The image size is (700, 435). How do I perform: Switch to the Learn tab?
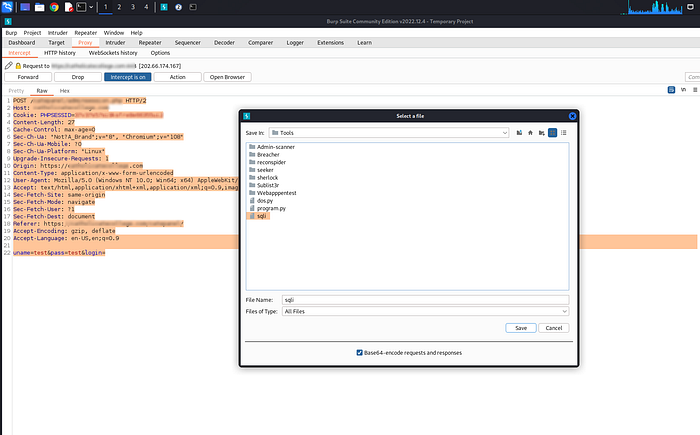[364, 42]
